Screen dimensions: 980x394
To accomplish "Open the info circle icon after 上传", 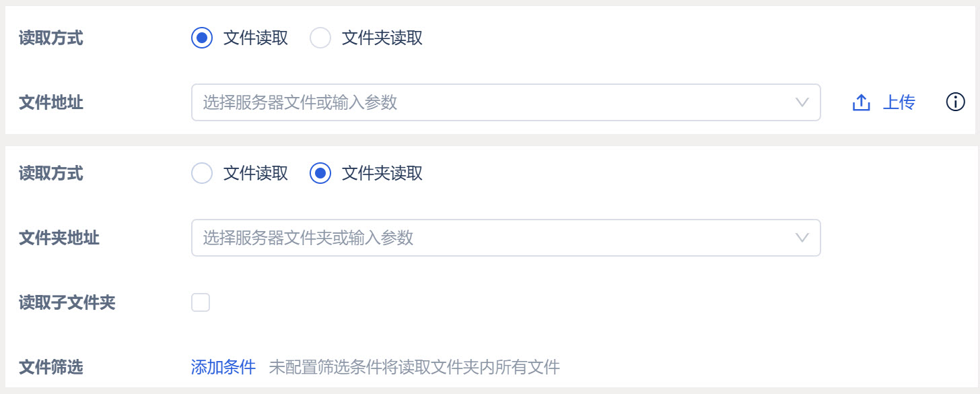I will [x=956, y=102].
